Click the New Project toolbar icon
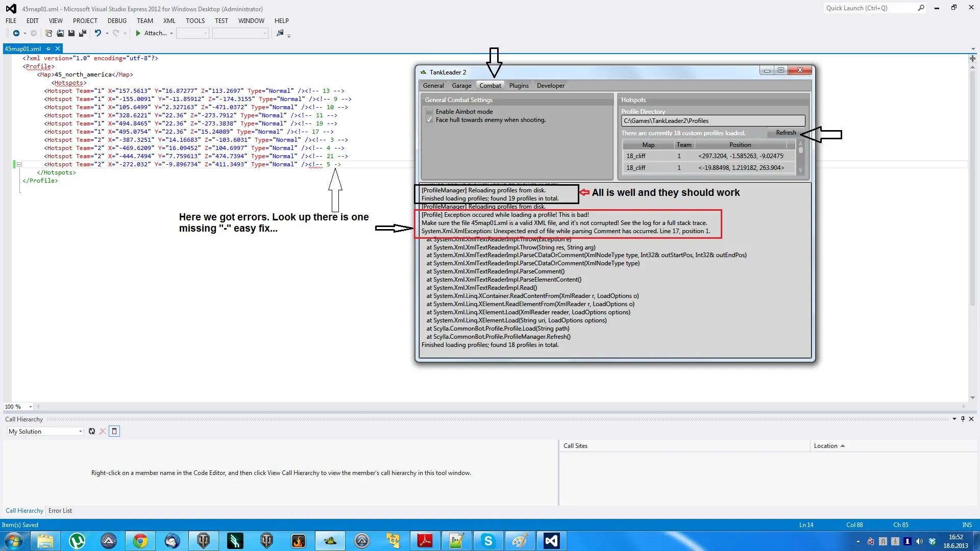 pos(49,33)
